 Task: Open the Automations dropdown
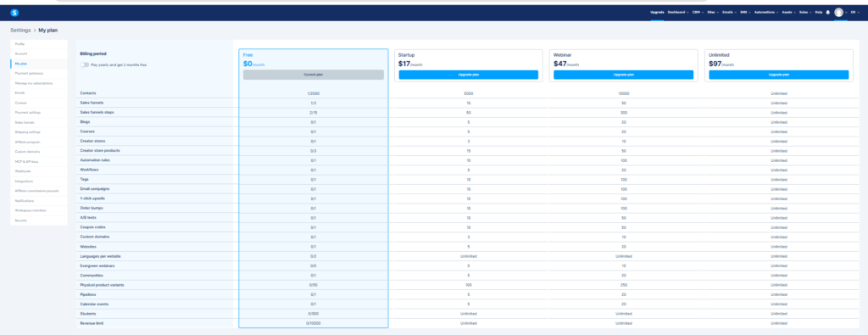(x=766, y=12)
